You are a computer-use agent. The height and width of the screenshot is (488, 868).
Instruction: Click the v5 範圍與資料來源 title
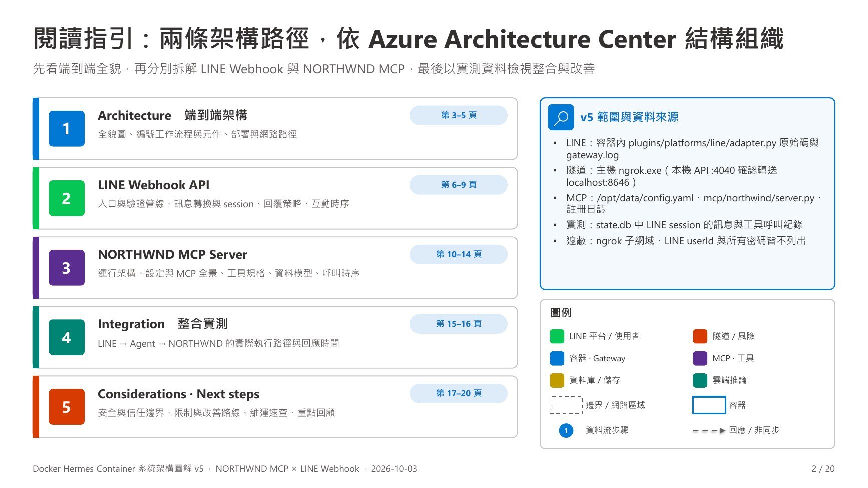click(629, 117)
